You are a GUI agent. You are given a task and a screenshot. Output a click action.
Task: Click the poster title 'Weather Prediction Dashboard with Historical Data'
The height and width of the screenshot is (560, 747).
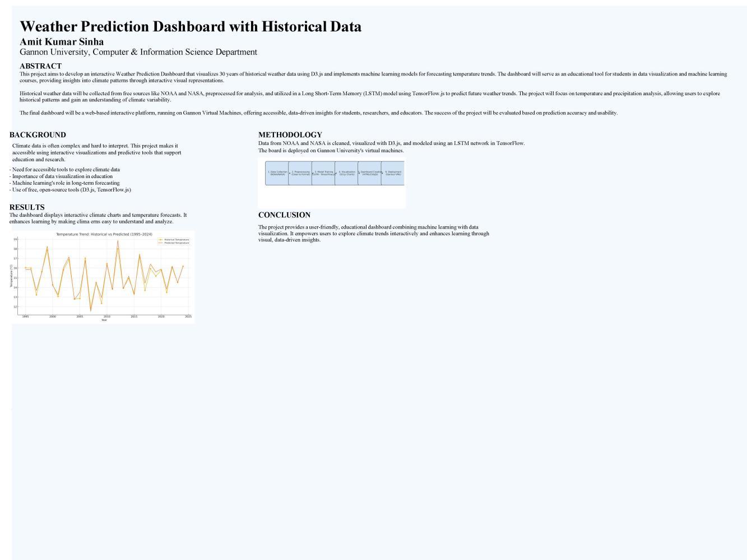(x=191, y=26)
